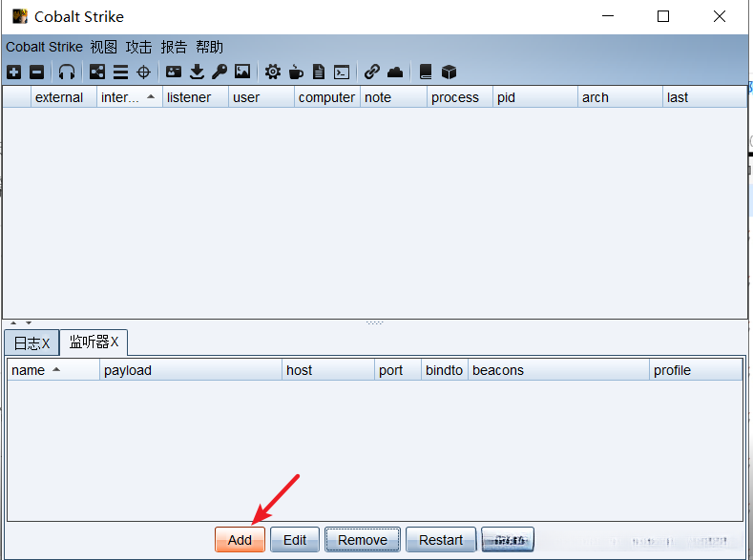
Task: Sort listeners by bindto column
Action: pyautogui.click(x=444, y=370)
